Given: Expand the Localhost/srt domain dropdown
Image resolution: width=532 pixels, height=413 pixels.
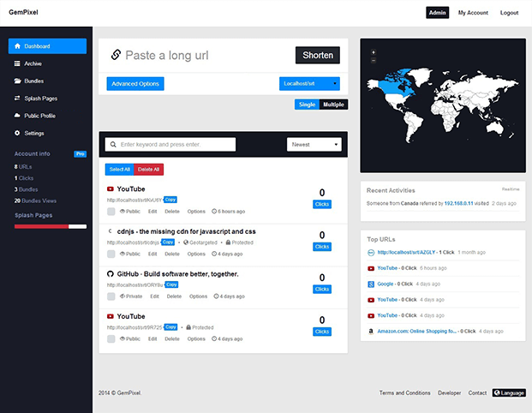Looking at the screenshot, I should (x=309, y=84).
